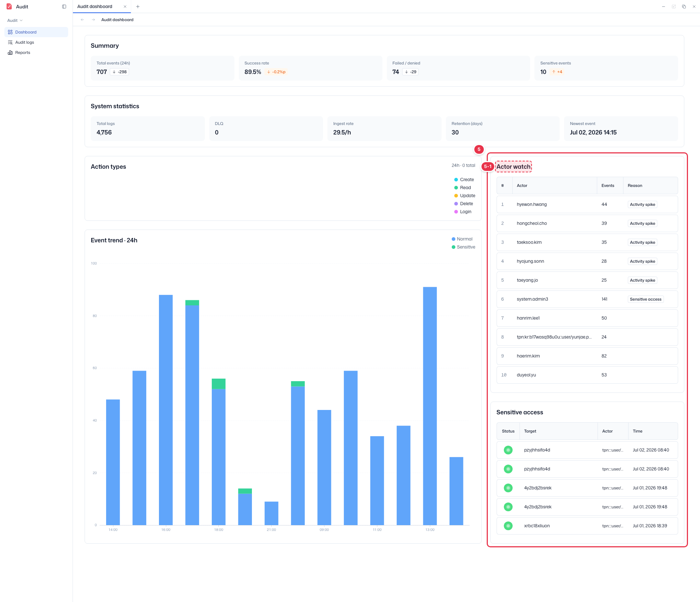
Task: Click the Audit logs search-list icon
Action: click(10, 42)
